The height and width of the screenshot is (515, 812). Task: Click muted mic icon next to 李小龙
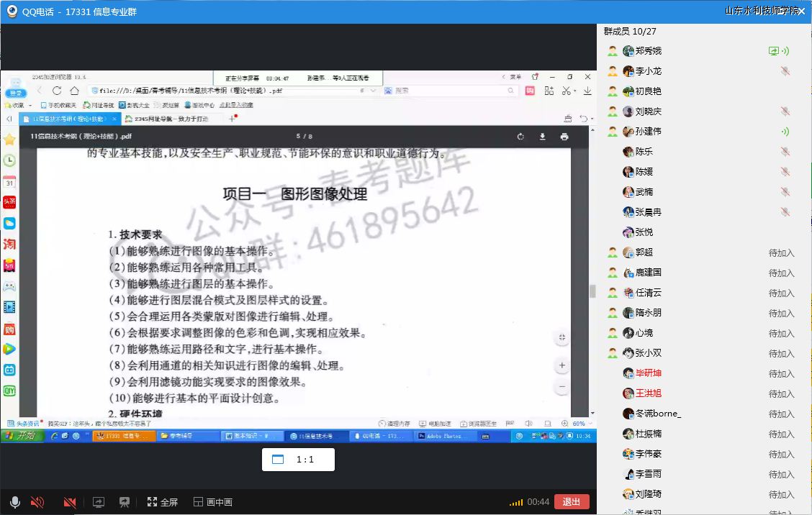pos(785,71)
